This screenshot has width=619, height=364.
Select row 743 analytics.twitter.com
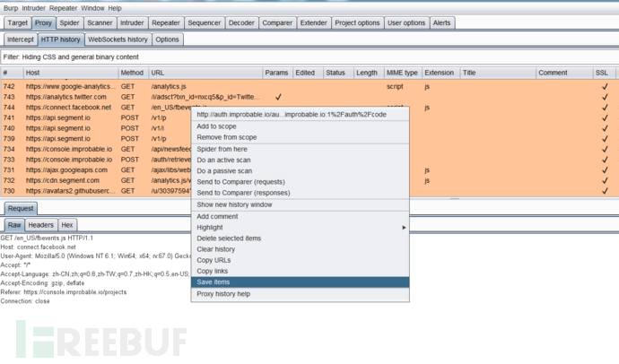pyautogui.click(x=65, y=97)
